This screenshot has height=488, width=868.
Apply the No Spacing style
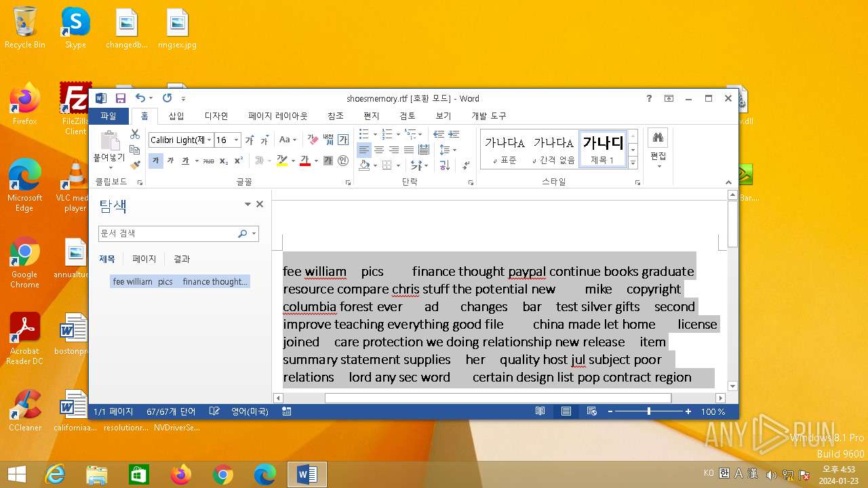[553, 149]
